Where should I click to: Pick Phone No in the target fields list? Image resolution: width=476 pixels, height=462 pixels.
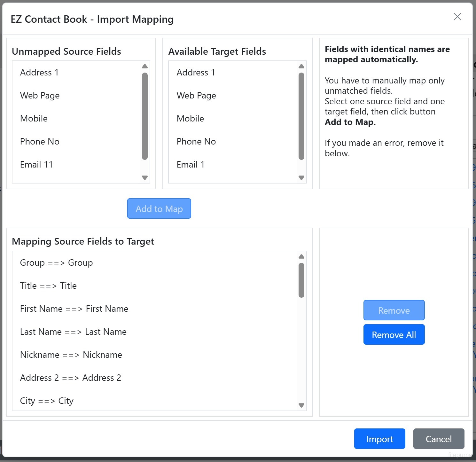click(x=196, y=142)
